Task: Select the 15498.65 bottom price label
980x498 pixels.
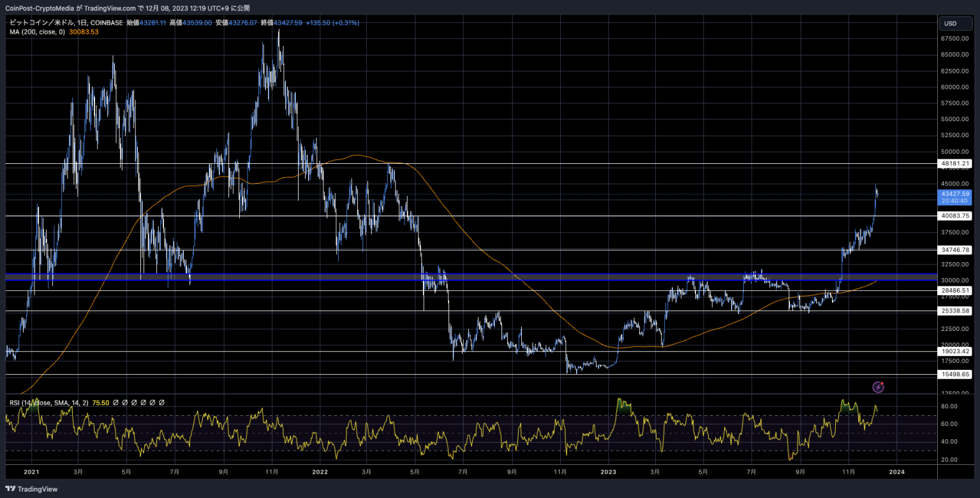Action: [955, 374]
